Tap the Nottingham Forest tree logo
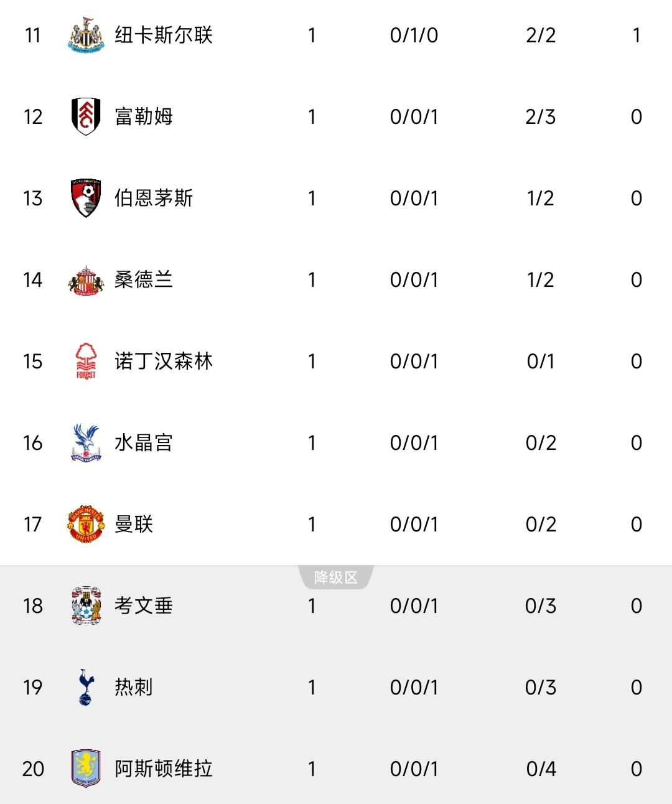The height and width of the screenshot is (804, 672). [x=86, y=361]
